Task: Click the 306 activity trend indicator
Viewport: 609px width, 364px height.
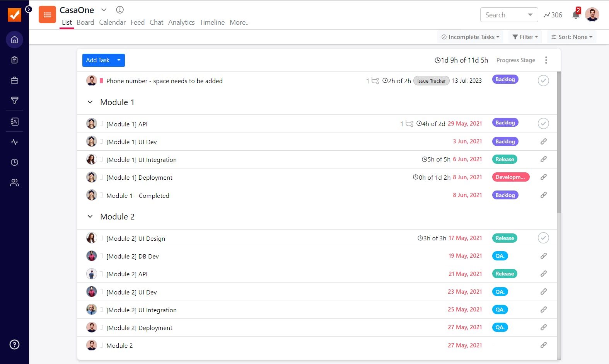Action: pos(553,15)
